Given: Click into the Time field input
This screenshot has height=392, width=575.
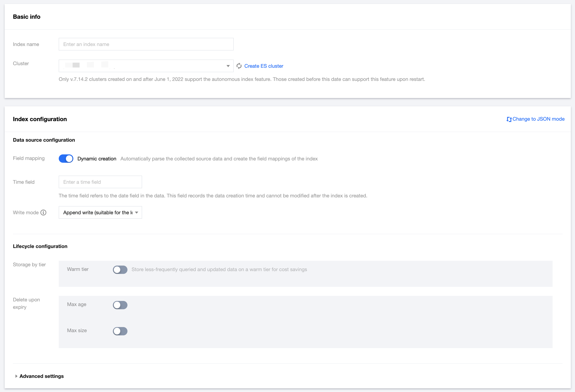Looking at the screenshot, I should click(x=100, y=182).
